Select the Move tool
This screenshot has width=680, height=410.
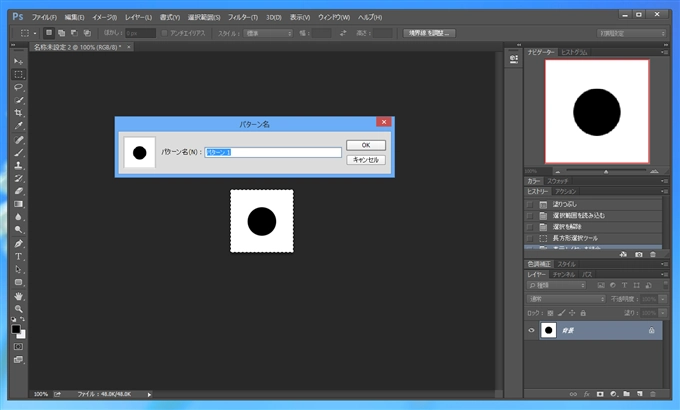pyautogui.click(x=18, y=62)
